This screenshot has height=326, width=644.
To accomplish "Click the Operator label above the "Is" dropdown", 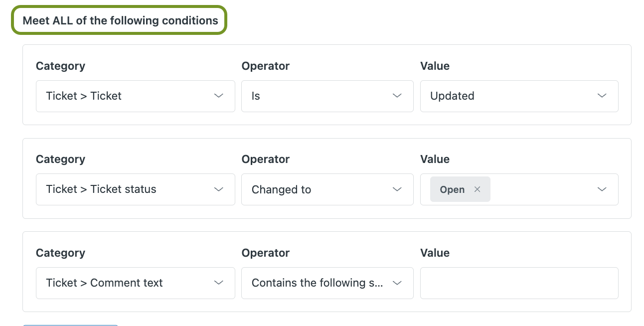I will click(265, 66).
